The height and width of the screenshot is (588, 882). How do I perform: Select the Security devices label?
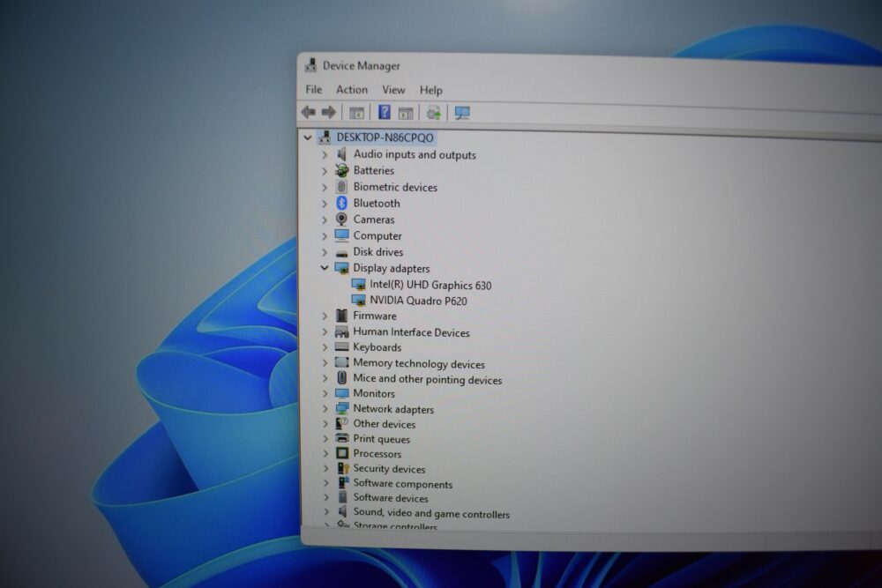click(389, 469)
